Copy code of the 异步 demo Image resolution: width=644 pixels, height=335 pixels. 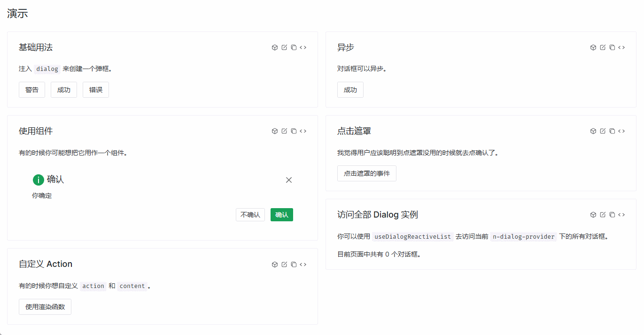[612, 47]
